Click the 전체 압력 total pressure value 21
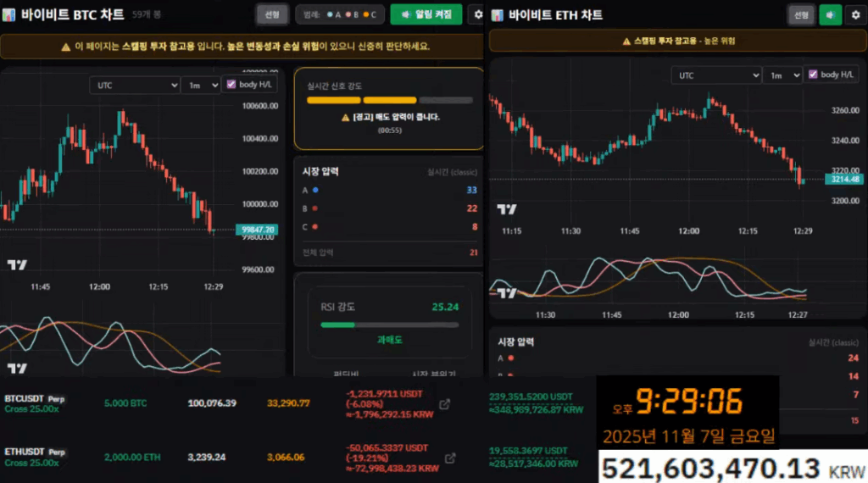 473,253
